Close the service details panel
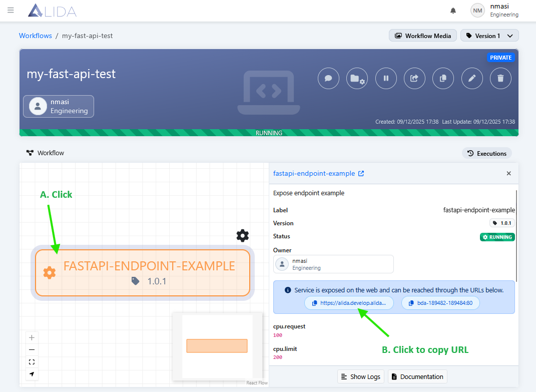 (508, 173)
